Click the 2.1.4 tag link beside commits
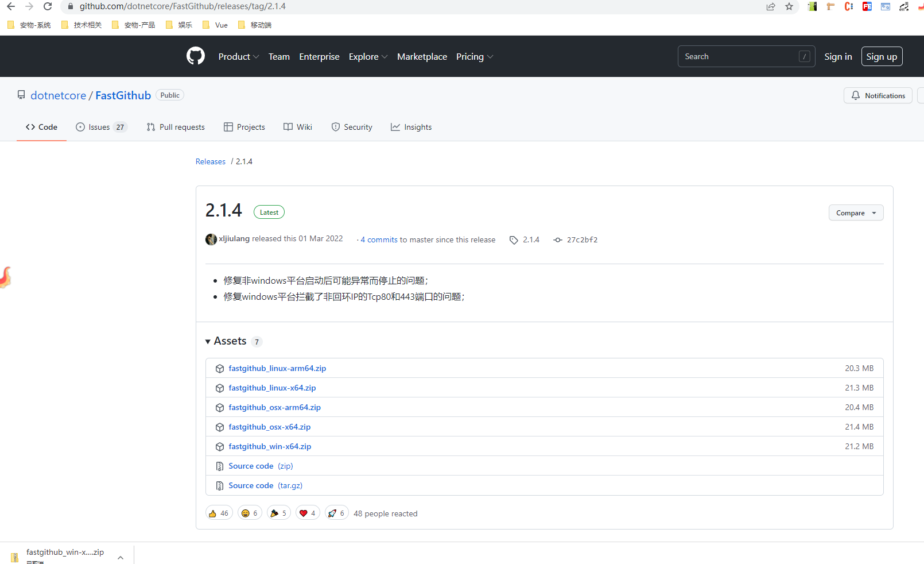Image resolution: width=924 pixels, height=564 pixels. (x=531, y=239)
